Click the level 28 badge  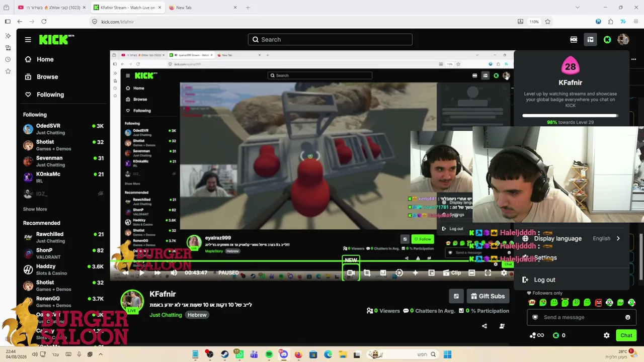pos(570,66)
